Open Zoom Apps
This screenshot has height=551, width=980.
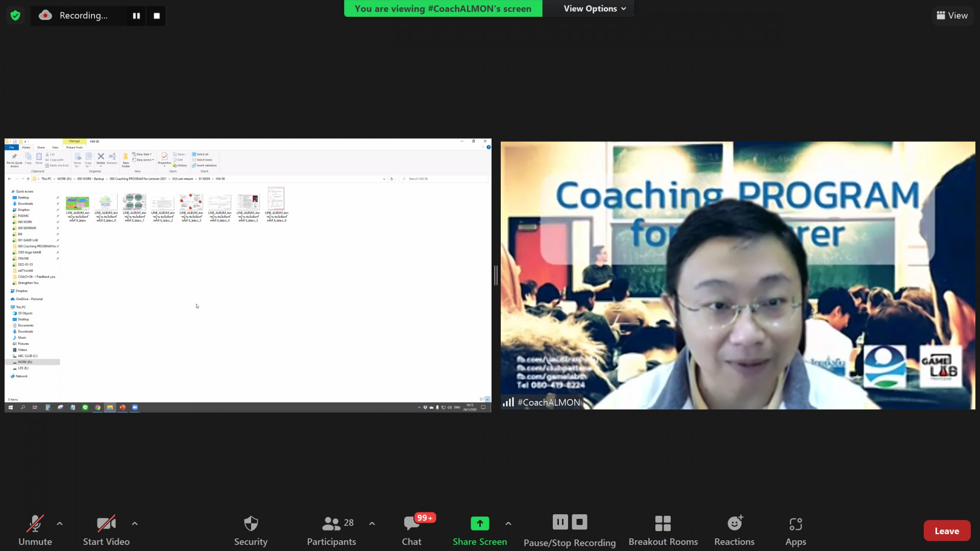click(796, 531)
